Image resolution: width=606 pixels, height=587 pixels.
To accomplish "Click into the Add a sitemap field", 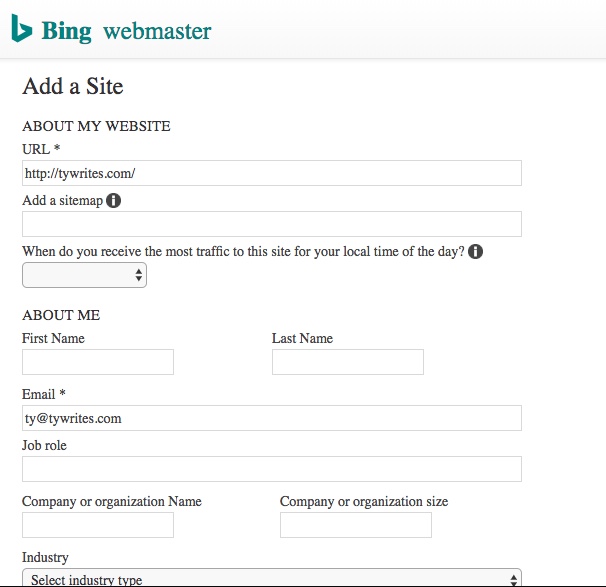I will pyautogui.click(x=272, y=224).
